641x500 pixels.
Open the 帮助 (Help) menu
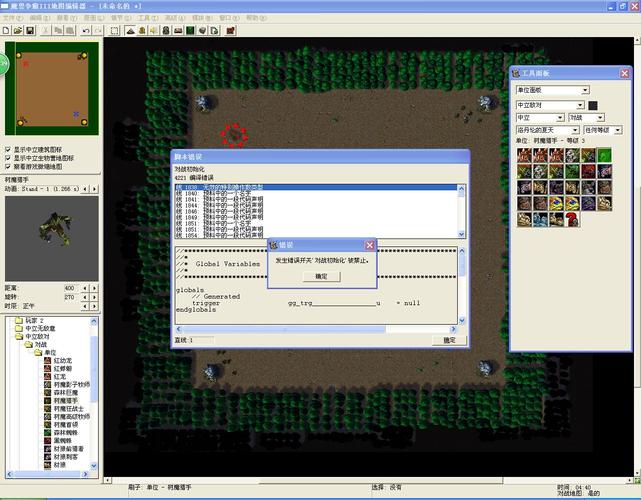[256, 18]
